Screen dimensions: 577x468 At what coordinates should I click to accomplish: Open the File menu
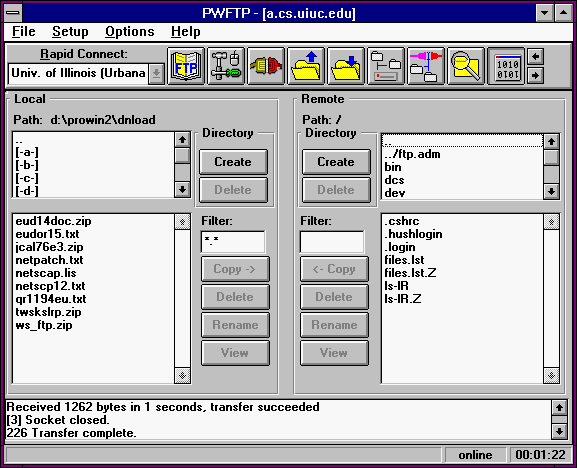pyautogui.click(x=24, y=32)
